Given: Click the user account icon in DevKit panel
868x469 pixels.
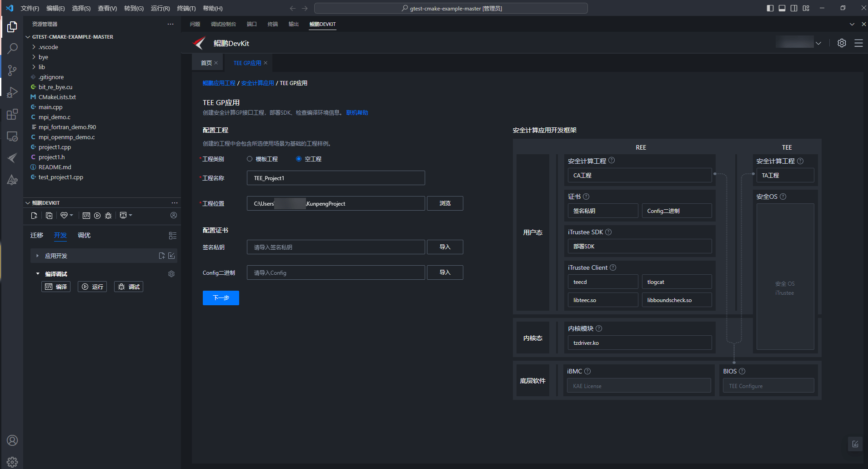Looking at the screenshot, I should coord(174,215).
